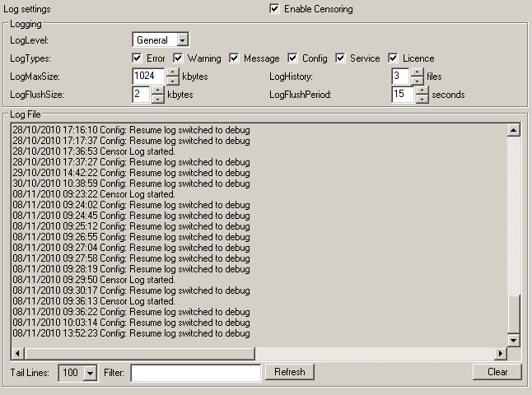The image size is (532, 395).
Task: Increase LogMaxSize with up arrow
Action: click(x=172, y=72)
